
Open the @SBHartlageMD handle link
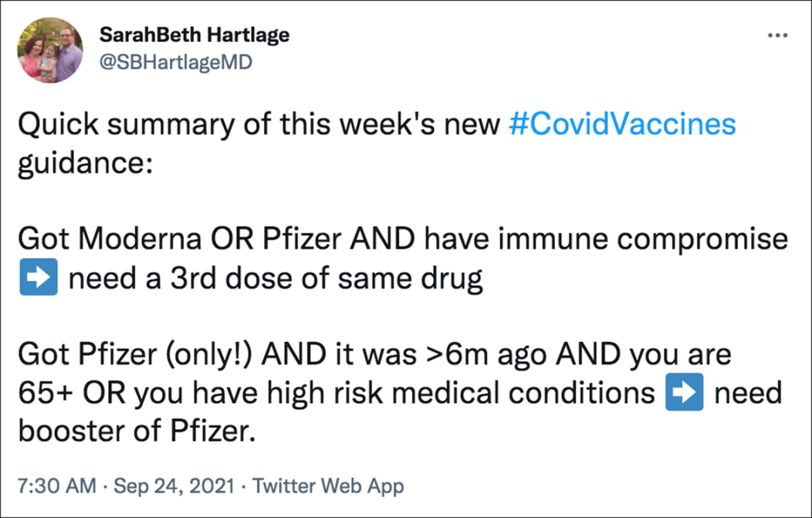[175, 62]
